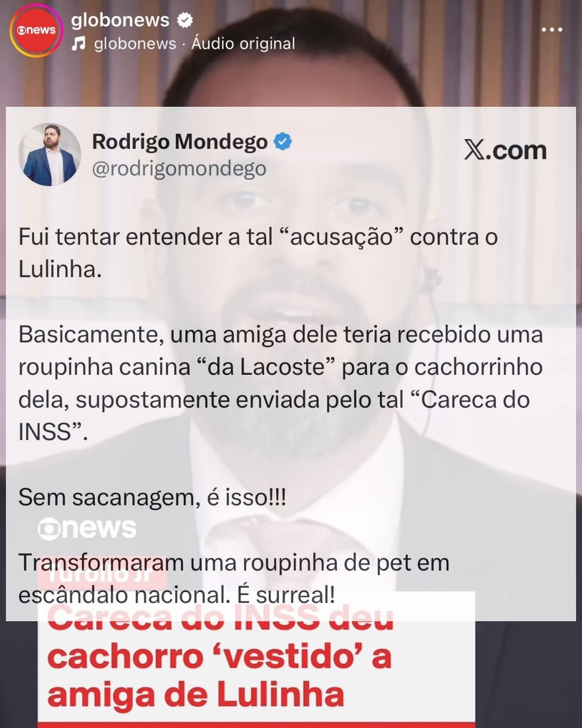
Task: Open the globonews profile picture
Action: (x=37, y=30)
